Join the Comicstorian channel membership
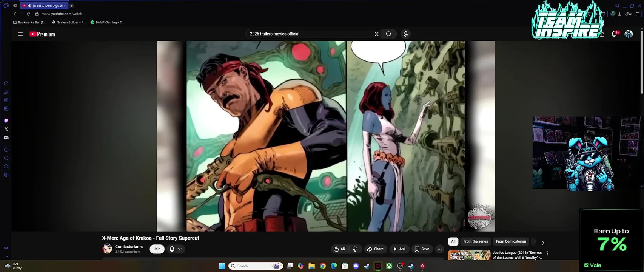Viewport: 644px width, 272px height. point(157,249)
